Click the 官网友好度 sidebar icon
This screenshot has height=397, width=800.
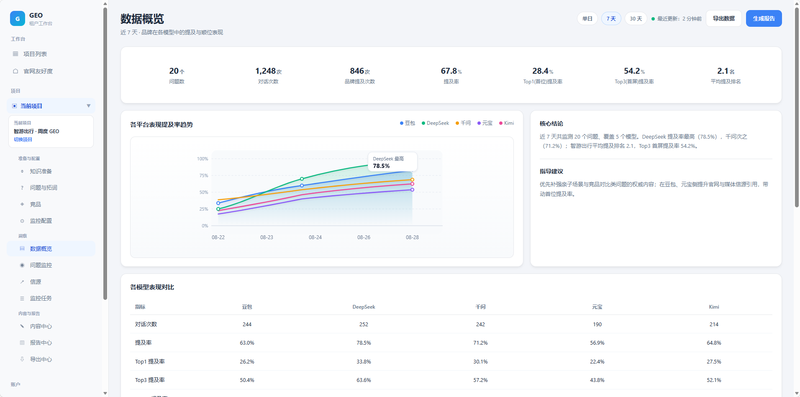(15, 71)
